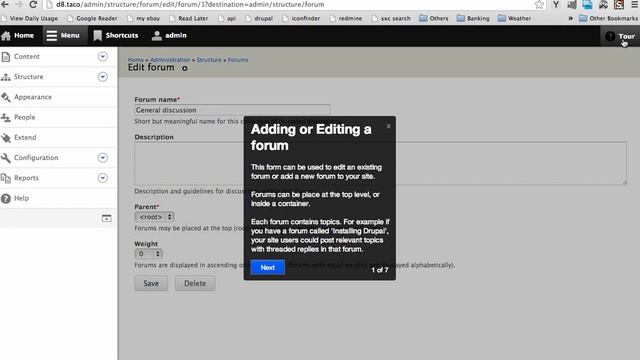
Task: Expand the Structure submenu arrow
Action: [103, 77]
